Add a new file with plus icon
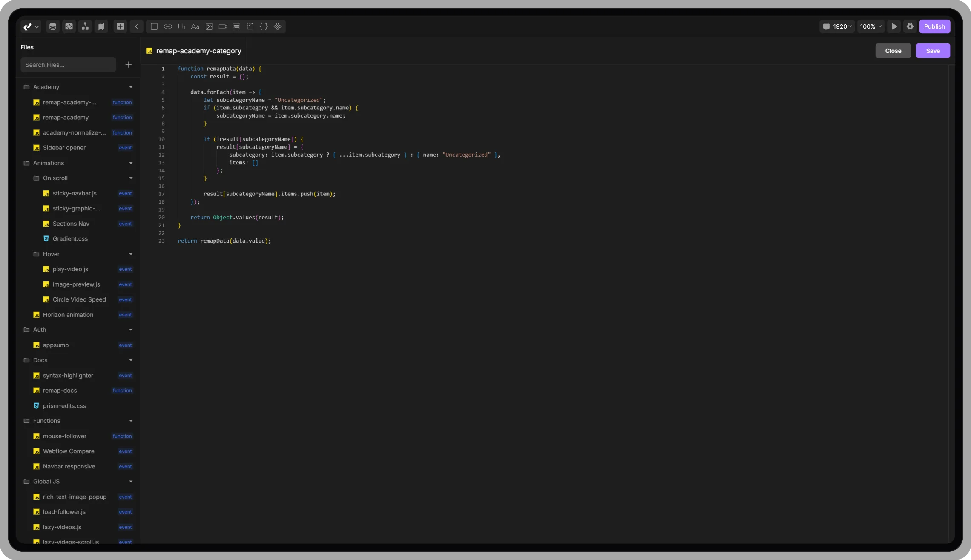971x560 pixels. (x=129, y=65)
